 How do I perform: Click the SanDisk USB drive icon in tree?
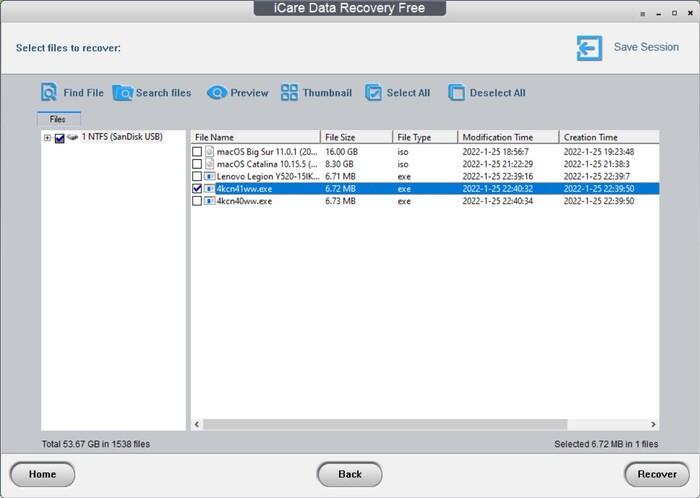pos(72,137)
